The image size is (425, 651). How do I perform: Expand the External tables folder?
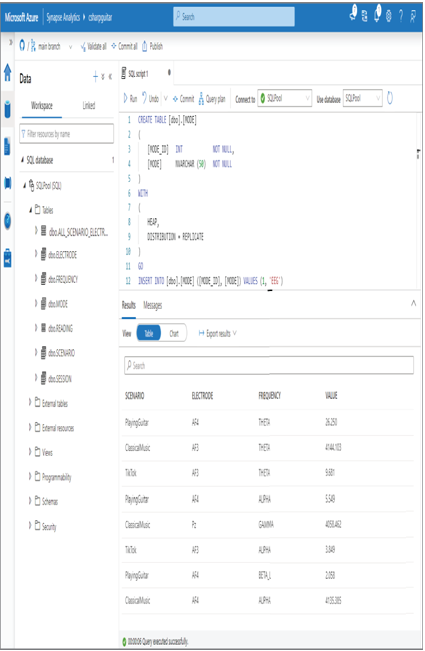30,402
